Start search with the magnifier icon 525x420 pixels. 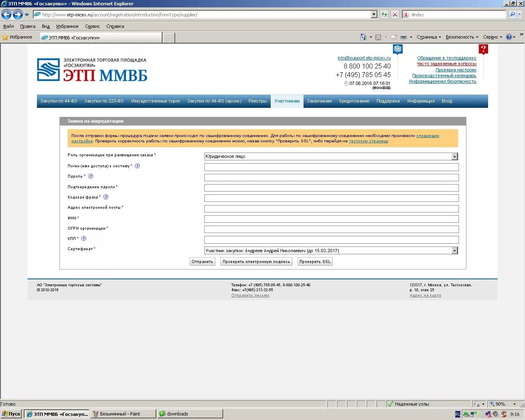512,14
